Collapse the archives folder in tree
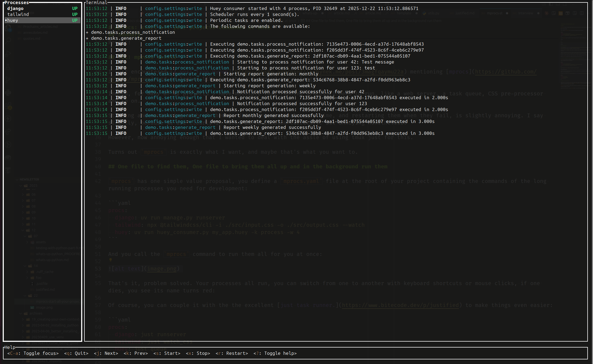Image resolution: width=593 pixels, height=364 pixels. click(x=35, y=313)
